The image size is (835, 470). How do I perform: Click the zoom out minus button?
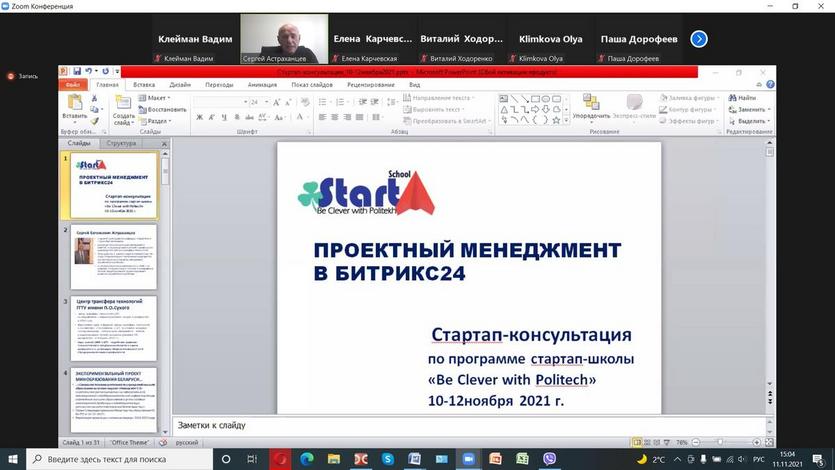695,442
